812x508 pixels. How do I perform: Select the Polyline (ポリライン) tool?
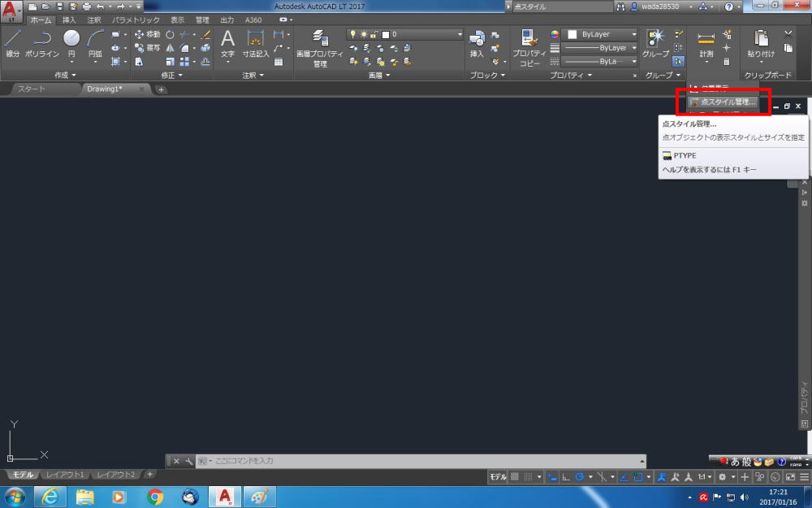pyautogui.click(x=42, y=44)
